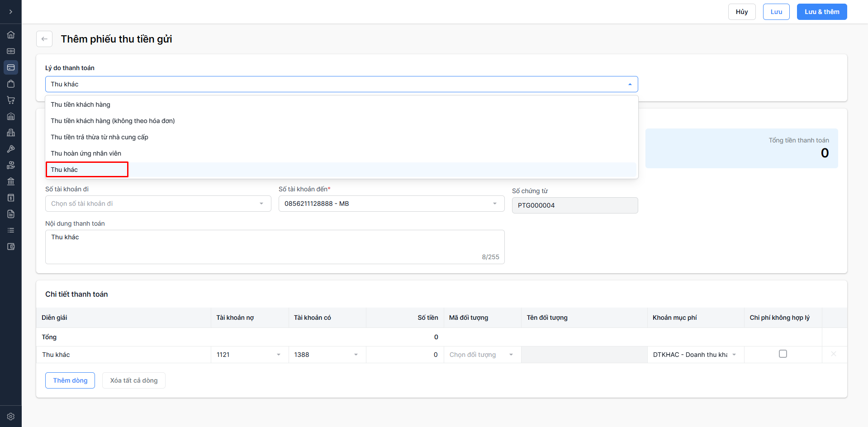Select Thu tiền khách hàng option

tap(81, 104)
